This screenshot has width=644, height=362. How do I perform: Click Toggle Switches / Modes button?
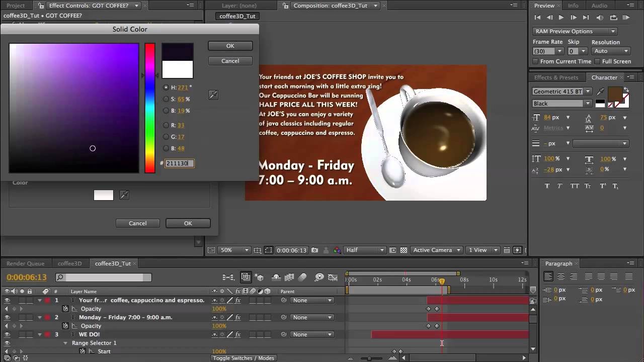[x=244, y=358]
